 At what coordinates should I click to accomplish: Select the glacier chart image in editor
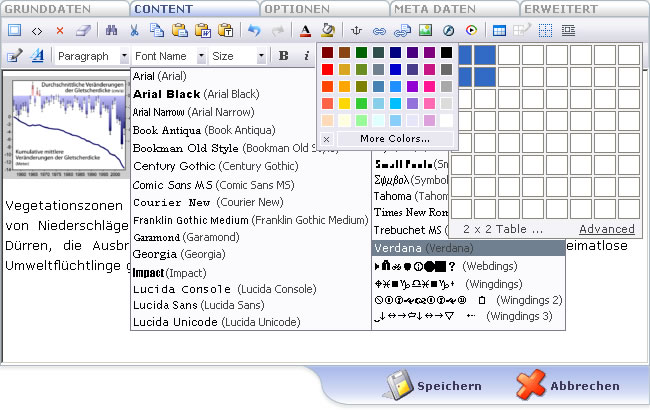click(65, 127)
